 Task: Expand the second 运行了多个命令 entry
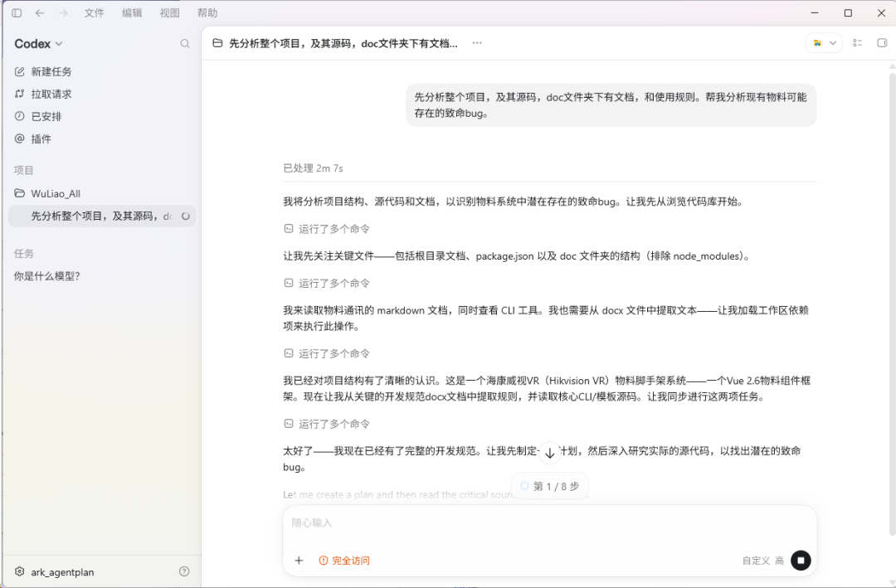point(327,283)
